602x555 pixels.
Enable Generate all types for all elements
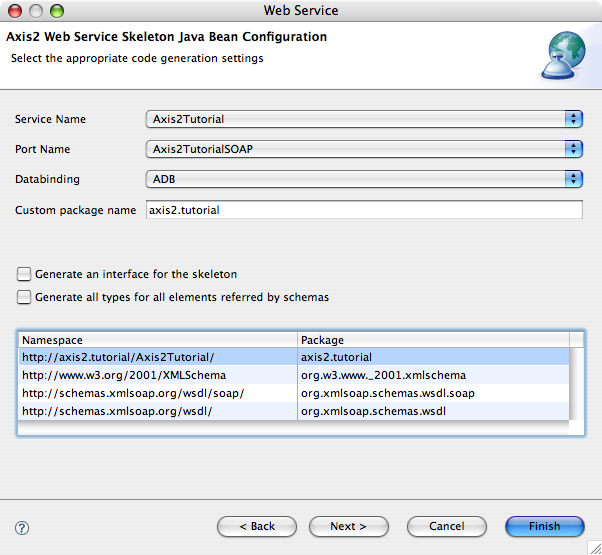(x=24, y=297)
